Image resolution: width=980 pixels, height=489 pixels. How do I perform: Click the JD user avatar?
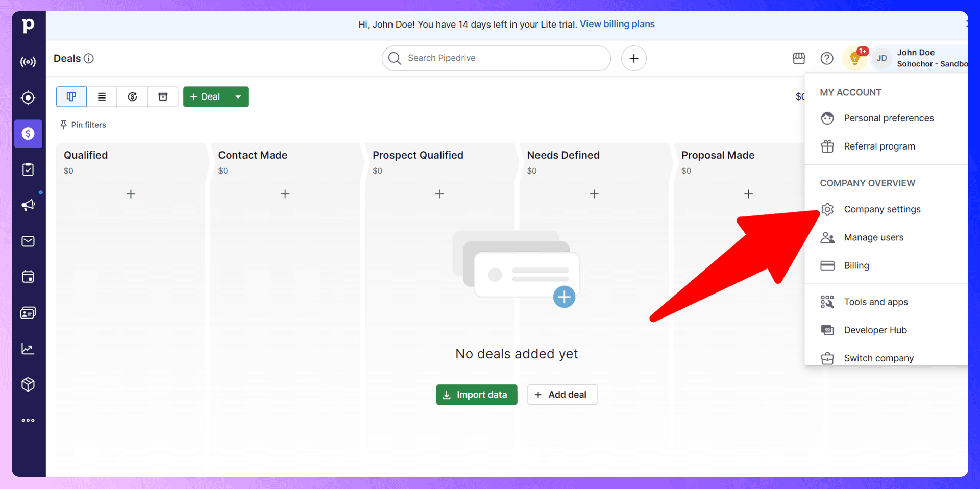coord(882,58)
